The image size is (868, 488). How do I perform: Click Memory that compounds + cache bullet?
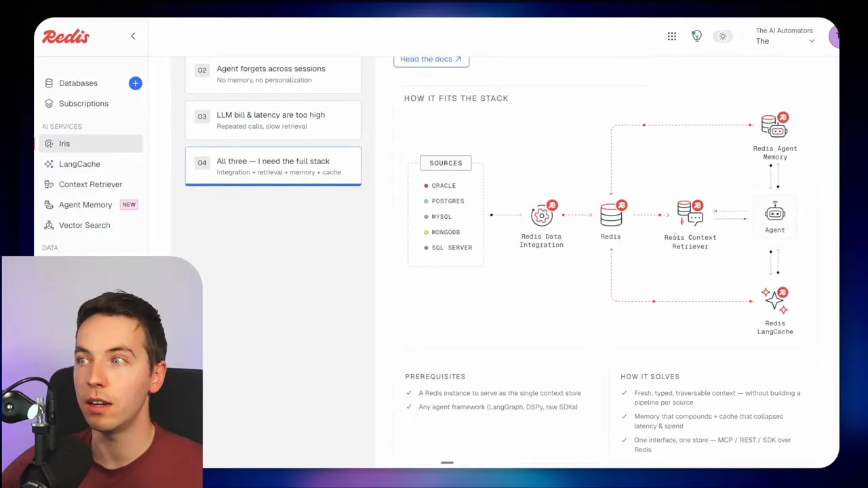pyautogui.click(x=708, y=422)
